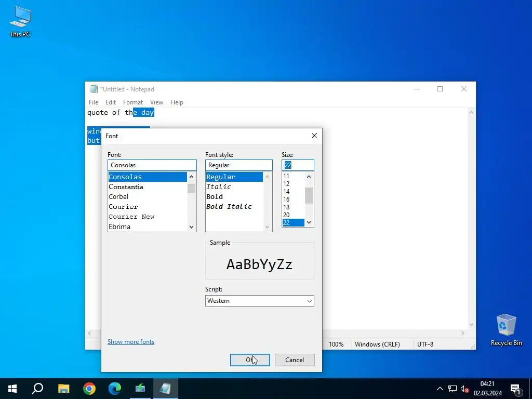532x399 pixels.
Task: Open taskbar search magnifier
Action: pyautogui.click(x=37, y=389)
